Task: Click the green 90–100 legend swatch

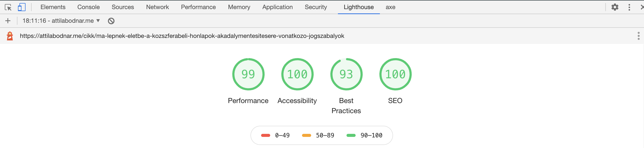Action: click(x=351, y=135)
